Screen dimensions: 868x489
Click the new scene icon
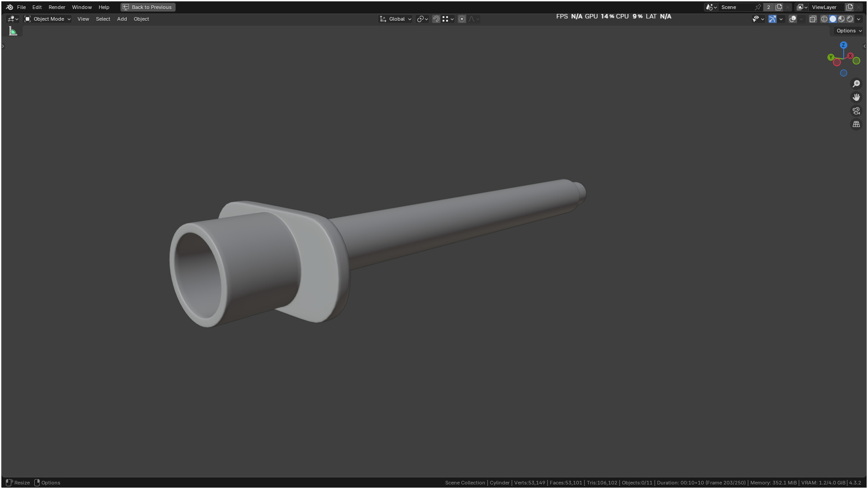779,7
